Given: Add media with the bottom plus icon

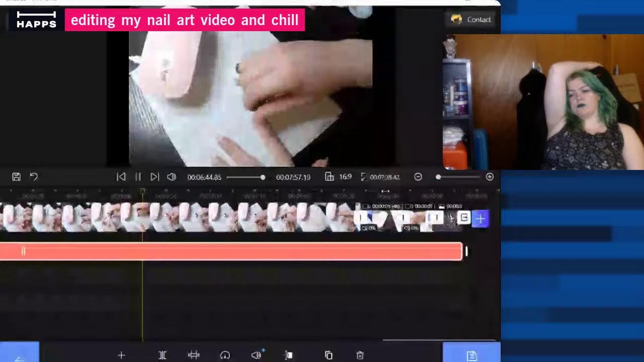Looking at the screenshot, I should (121, 355).
